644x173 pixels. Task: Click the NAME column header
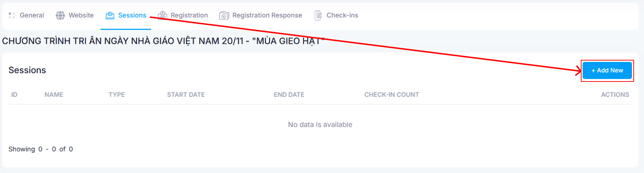[x=54, y=95]
